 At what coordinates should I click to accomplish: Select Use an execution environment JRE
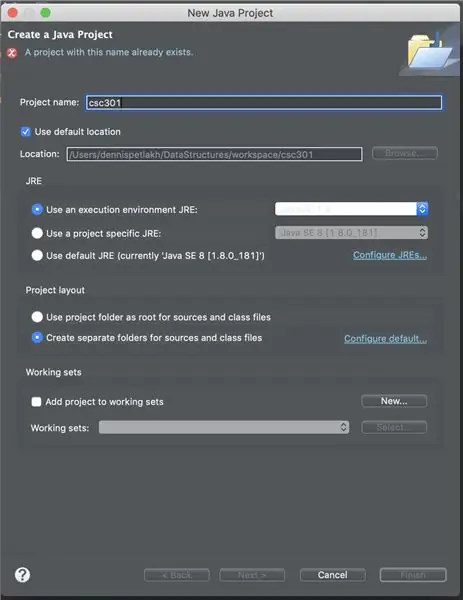[x=37, y=210]
